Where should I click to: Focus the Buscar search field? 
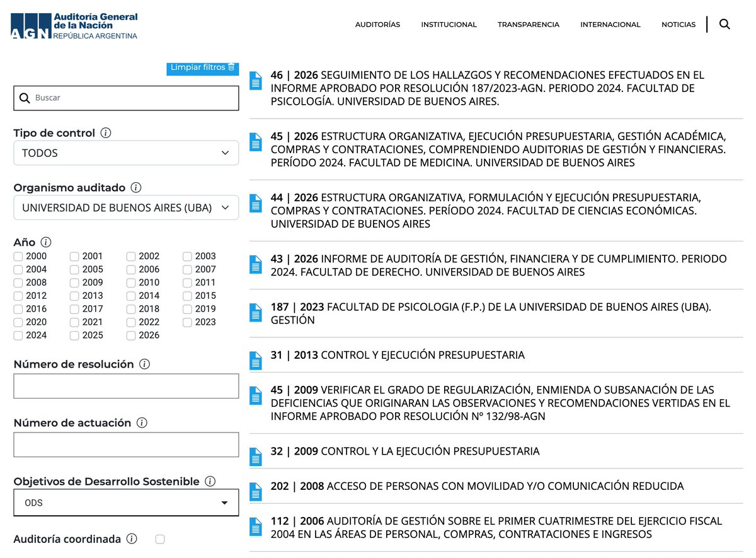126,98
